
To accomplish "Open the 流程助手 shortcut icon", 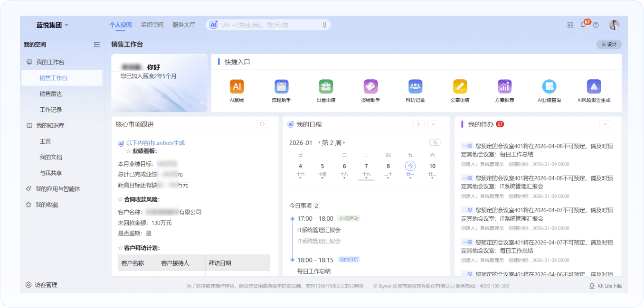I will 281,87.
